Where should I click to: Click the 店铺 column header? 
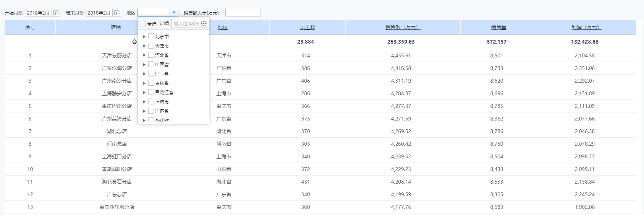[116, 27]
